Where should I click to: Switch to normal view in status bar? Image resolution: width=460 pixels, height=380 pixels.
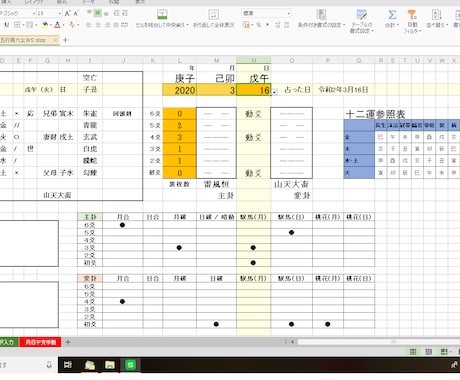[x=413, y=352]
